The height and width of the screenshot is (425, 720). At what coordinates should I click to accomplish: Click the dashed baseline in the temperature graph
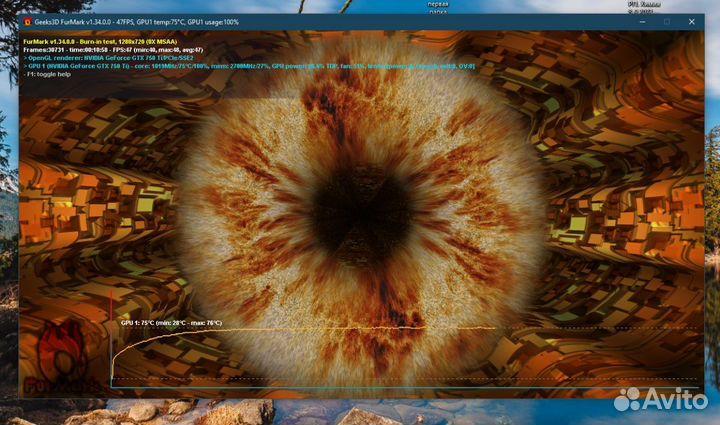400,378
